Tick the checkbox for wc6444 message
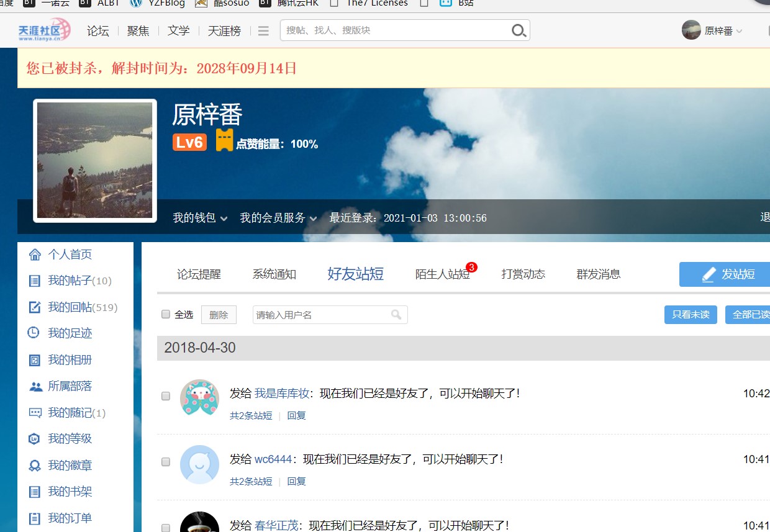770x532 pixels. click(166, 462)
